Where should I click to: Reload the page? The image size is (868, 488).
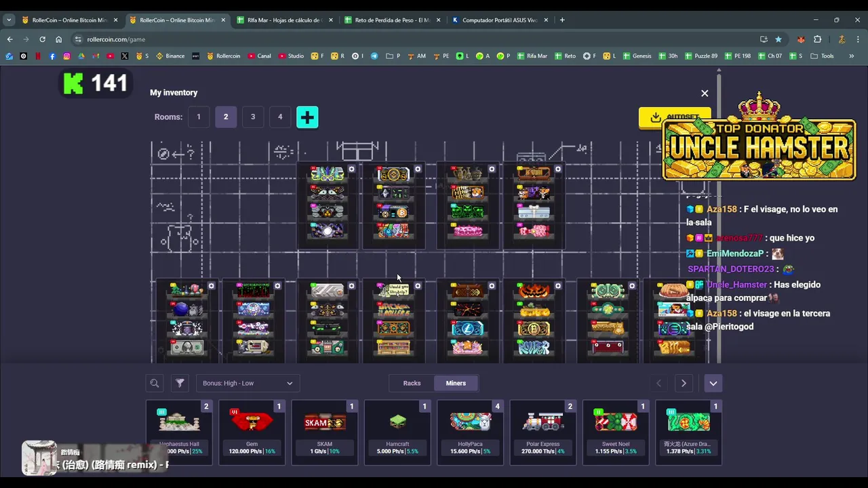click(42, 39)
